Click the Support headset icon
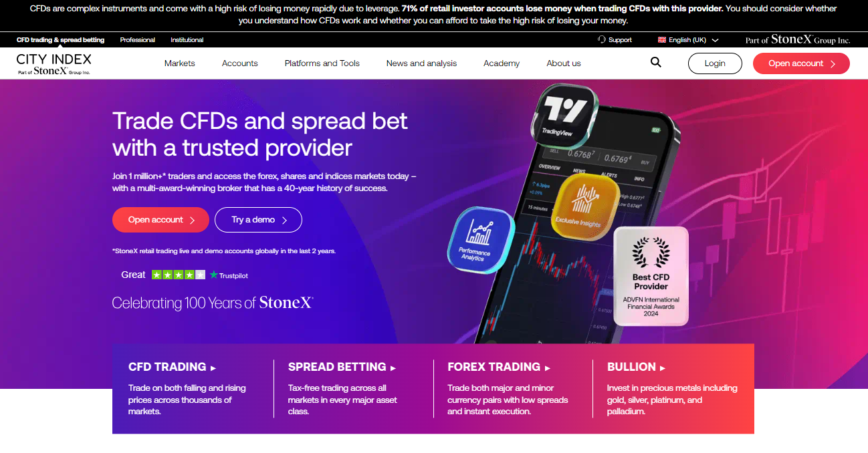868x453 pixels. point(601,40)
